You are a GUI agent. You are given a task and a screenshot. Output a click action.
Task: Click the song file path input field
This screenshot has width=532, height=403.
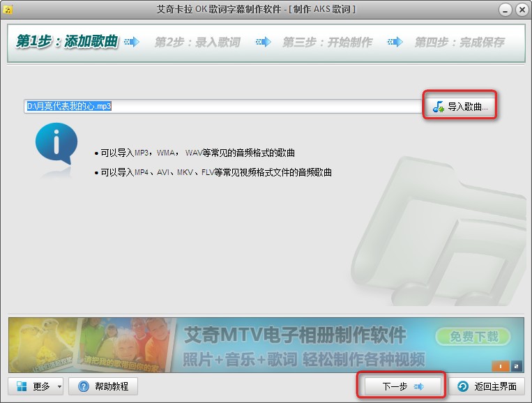pyautogui.click(x=223, y=106)
